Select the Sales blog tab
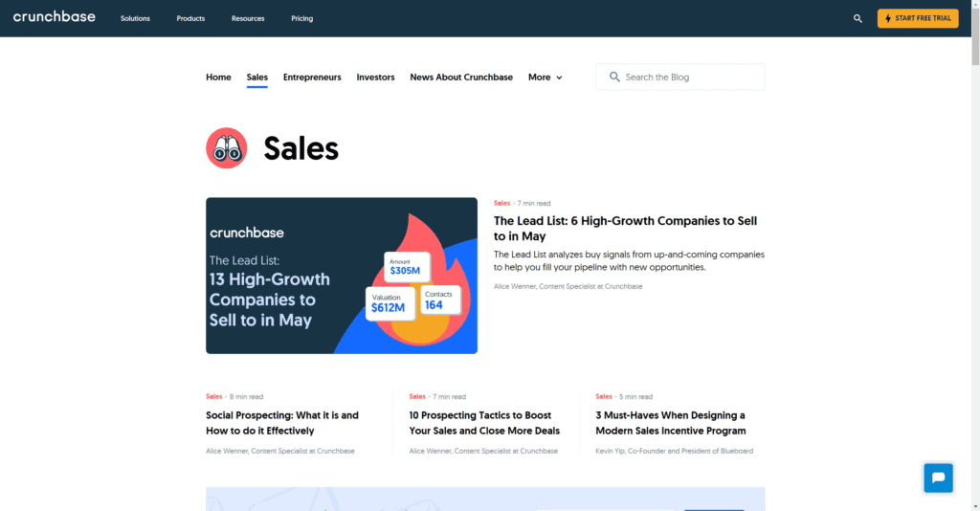980x511 pixels. coord(256,78)
